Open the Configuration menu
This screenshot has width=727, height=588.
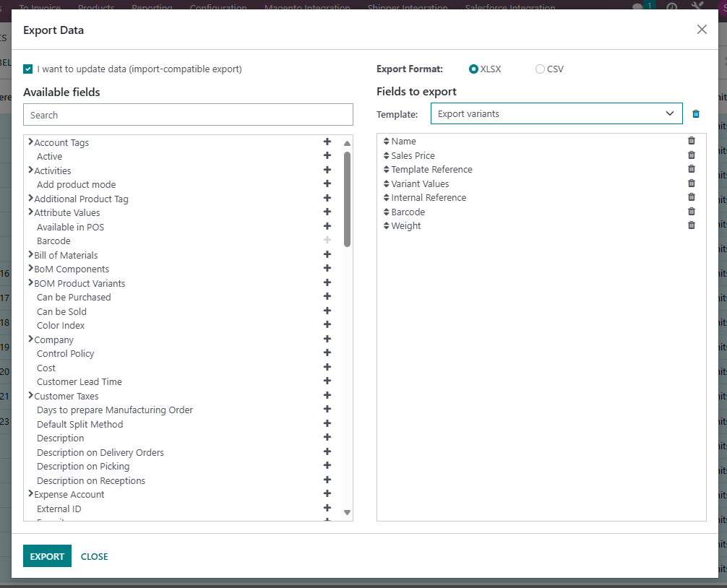218,6
